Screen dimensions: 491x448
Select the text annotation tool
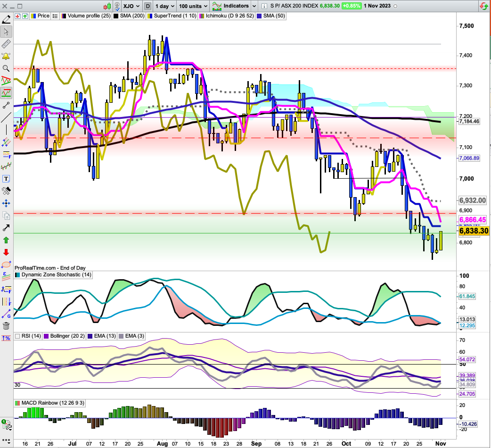click(6, 179)
